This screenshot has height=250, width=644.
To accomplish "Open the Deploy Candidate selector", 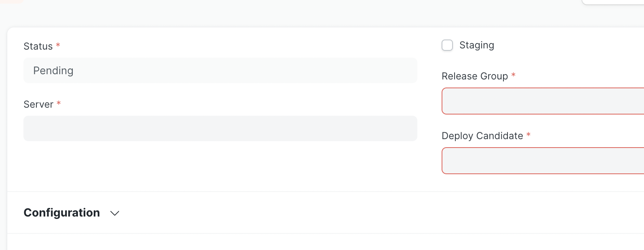I will tap(541, 160).
